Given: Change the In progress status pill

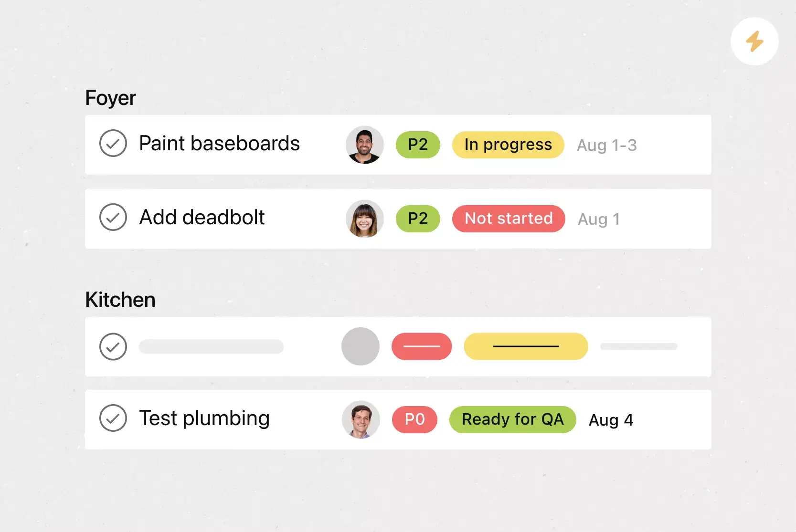Looking at the screenshot, I should [508, 145].
